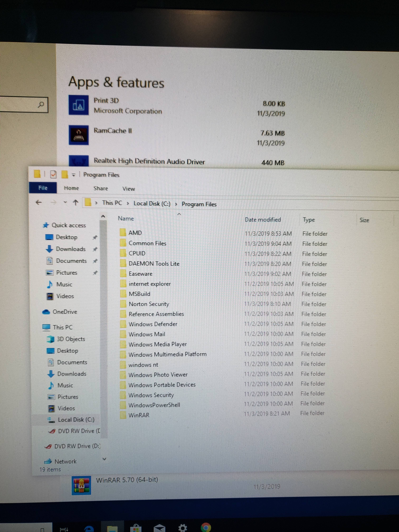Open 3D Objects in sidebar
This screenshot has height=532, width=399.
pos(66,339)
